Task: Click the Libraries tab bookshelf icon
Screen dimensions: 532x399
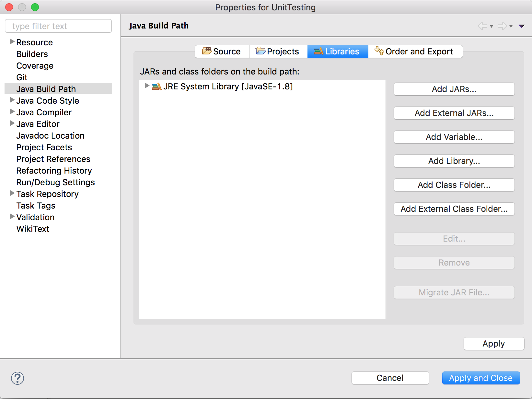Action: pyautogui.click(x=318, y=51)
